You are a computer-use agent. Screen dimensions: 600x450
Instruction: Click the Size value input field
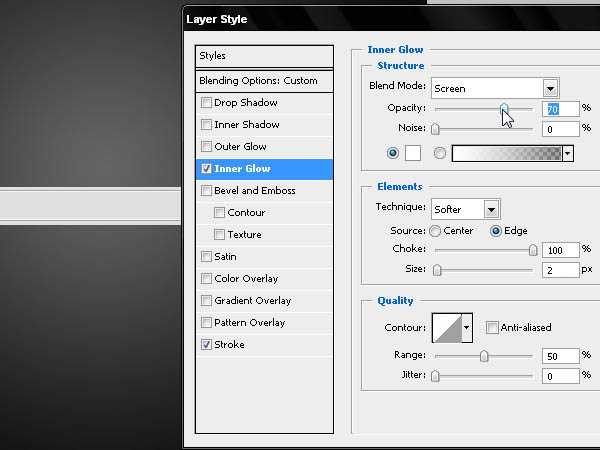click(560, 270)
